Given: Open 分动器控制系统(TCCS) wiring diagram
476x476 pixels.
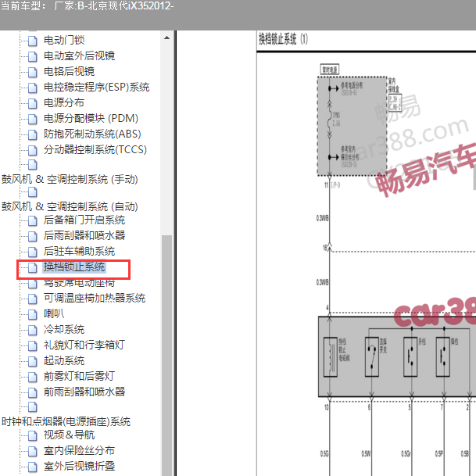Looking at the screenshot, I should tap(95, 149).
